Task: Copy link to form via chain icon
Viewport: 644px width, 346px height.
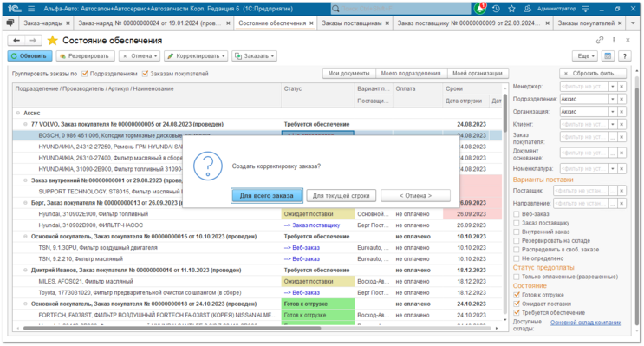Action: click(600, 40)
